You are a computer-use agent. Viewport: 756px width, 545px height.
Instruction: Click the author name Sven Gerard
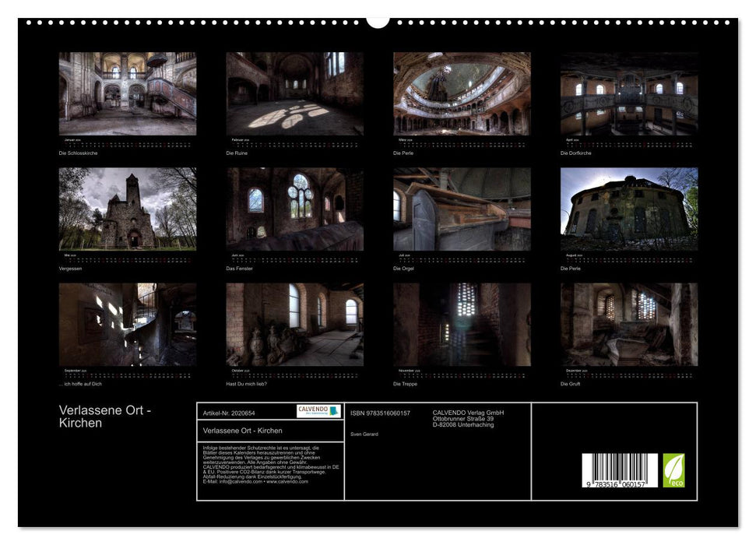(x=364, y=434)
